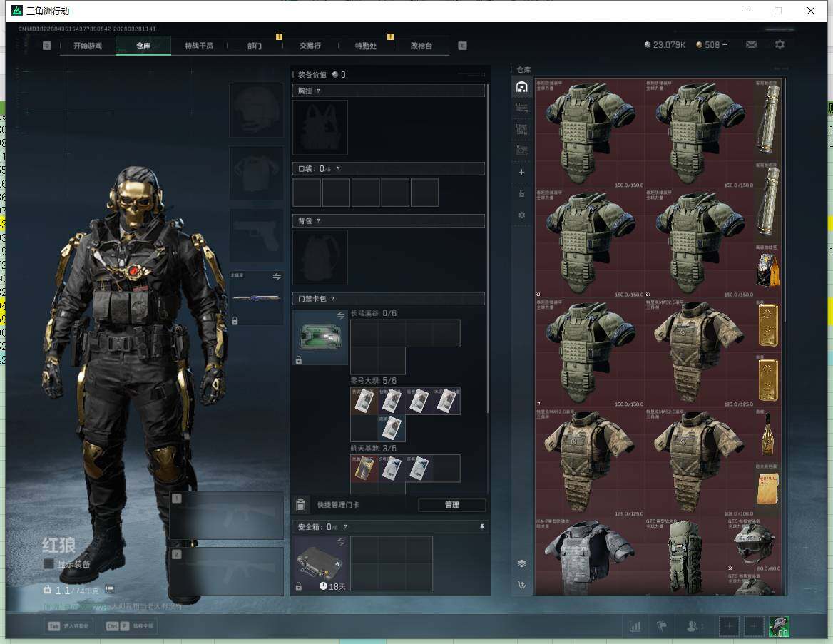Click the 管理 button
Screen dimensions: 833x644
tap(452, 505)
